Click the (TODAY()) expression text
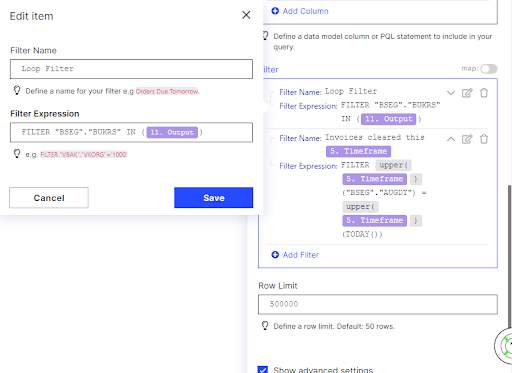The width and height of the screenshot is (512, 373). 362,234
